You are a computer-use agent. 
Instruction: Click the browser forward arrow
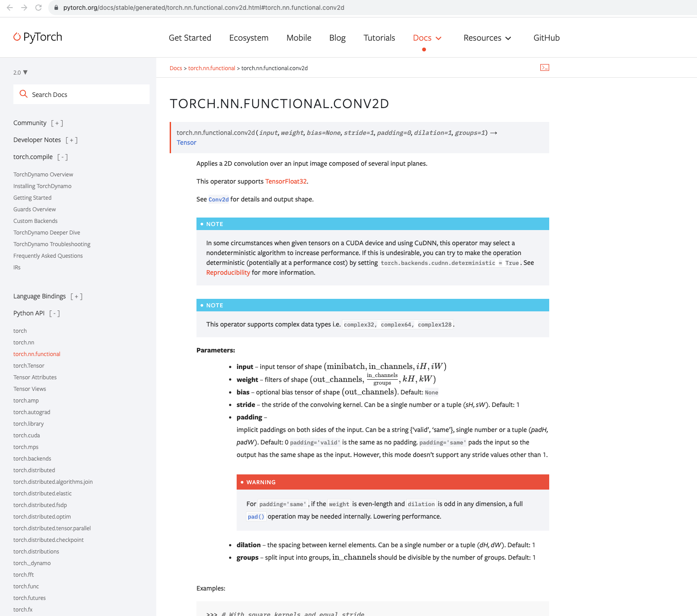point(24,8)
